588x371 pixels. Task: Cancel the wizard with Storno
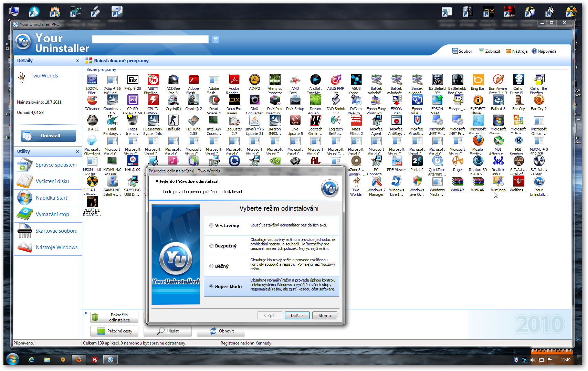click(325, 316)
